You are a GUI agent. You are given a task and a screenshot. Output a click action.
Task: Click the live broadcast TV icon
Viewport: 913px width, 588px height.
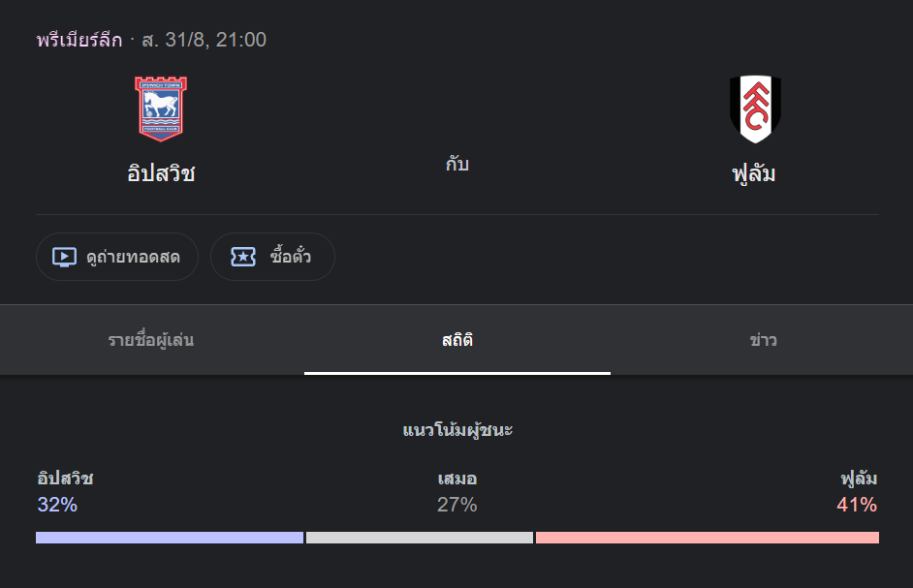pos(64,257)
